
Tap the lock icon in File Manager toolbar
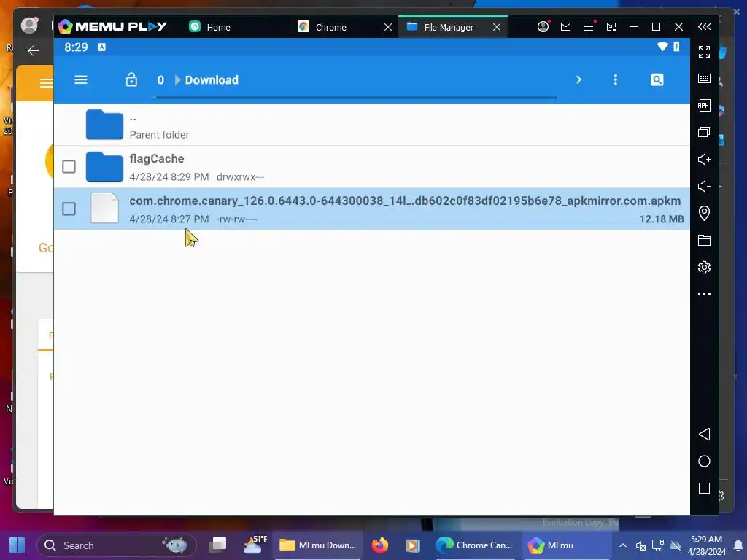point(131,79)
